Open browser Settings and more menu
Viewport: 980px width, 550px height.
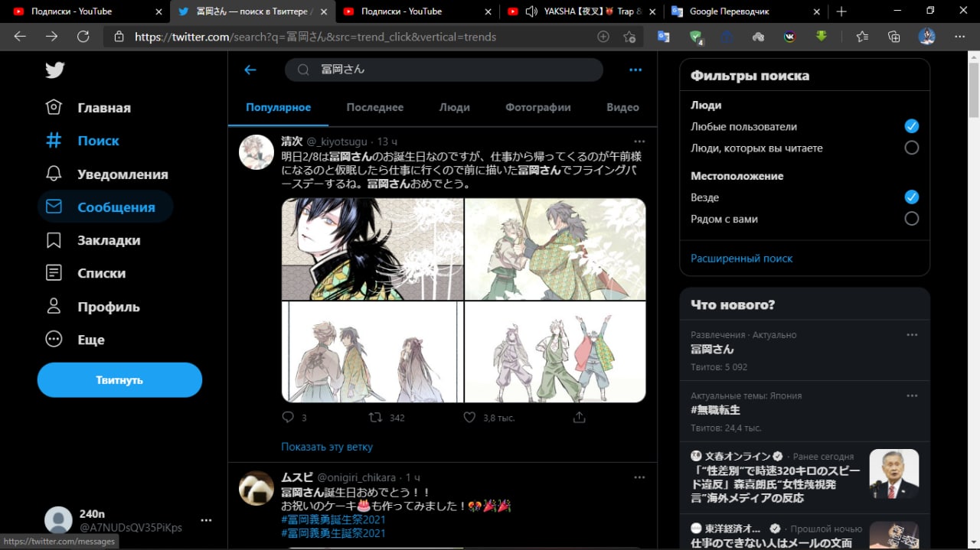coord(960,37)
